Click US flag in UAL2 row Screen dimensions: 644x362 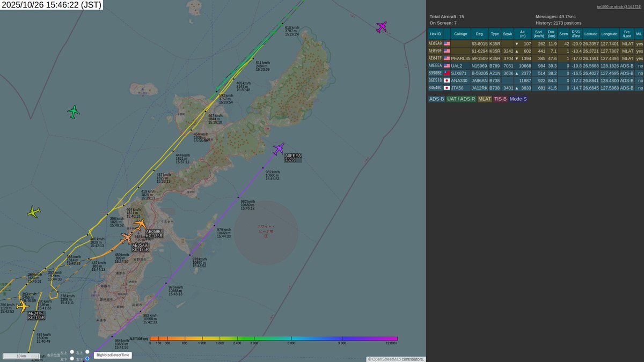[447, 65]
